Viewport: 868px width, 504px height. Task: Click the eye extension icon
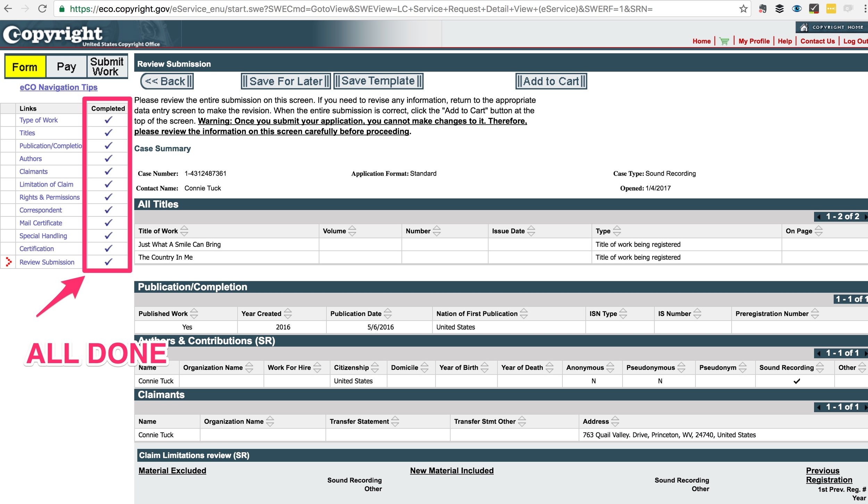pyautogui.click(x=796, y=9)
